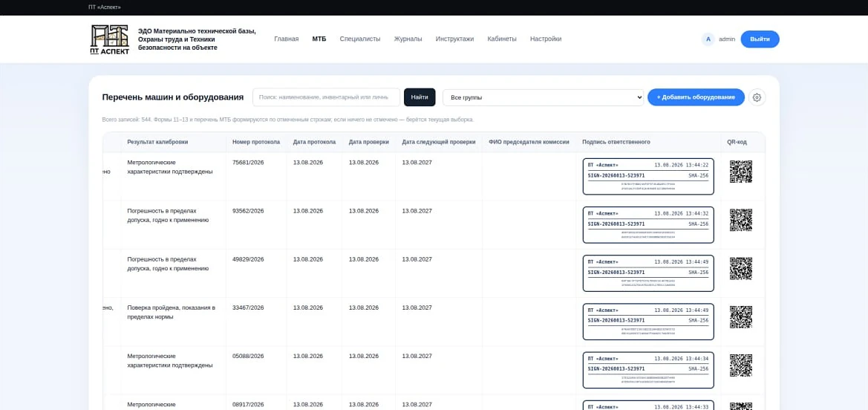Open the Настройки menu item
The height and width of the screenshot is (410, 868).
pos(545,39)
